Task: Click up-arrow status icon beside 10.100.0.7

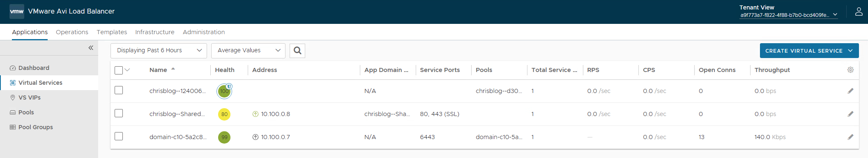Action: pyautogui.click(x=256, y=137)
